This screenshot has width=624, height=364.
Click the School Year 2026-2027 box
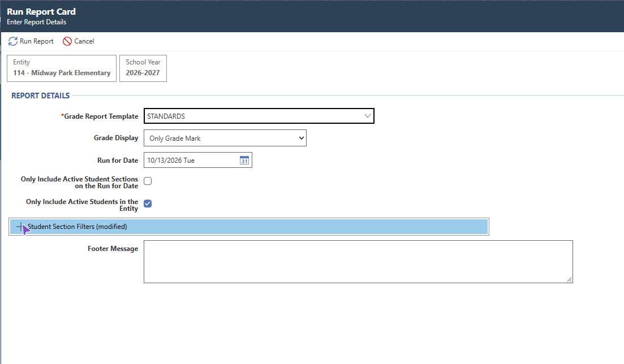[x=143, y=68]
